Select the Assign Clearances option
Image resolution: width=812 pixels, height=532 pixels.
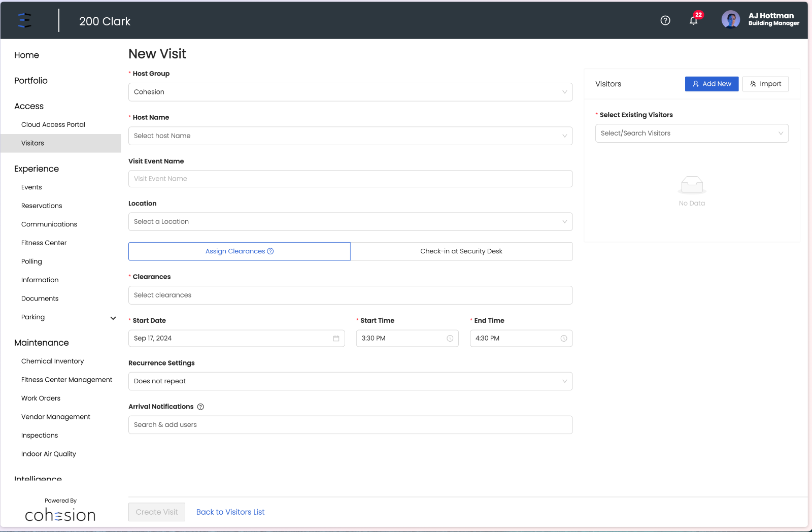point(240,251)
